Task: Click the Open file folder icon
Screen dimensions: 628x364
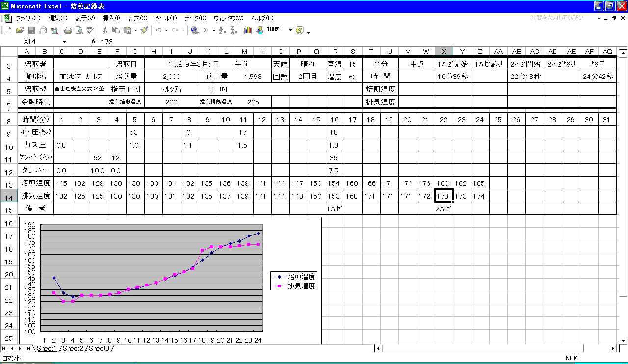Action: tap(20, 30)
